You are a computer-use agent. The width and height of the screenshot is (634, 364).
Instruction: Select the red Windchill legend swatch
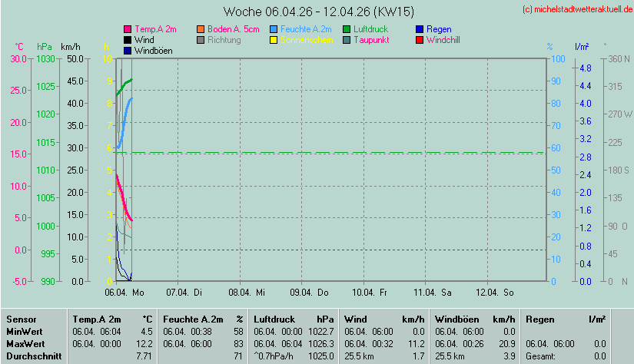(x=420, y=39)
